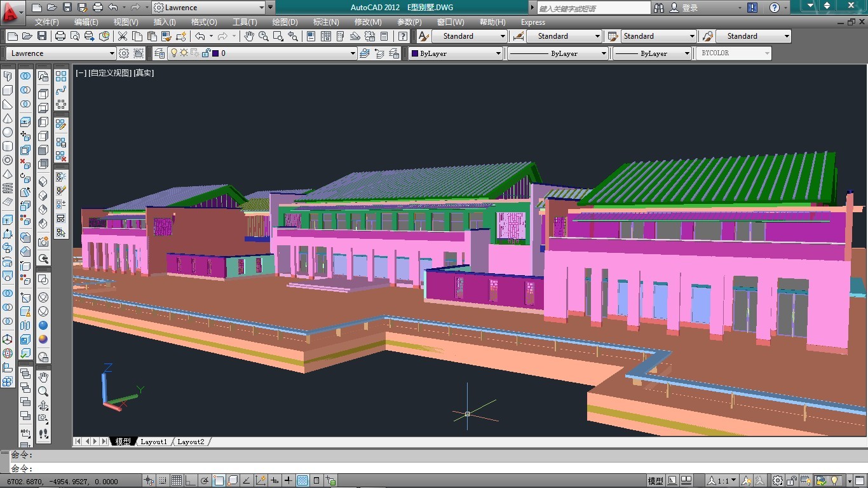This screenshot has width=868, height=488.
Task: Click the Multileader Style icon
Action: pyautogui.click(x=708, y=36)
